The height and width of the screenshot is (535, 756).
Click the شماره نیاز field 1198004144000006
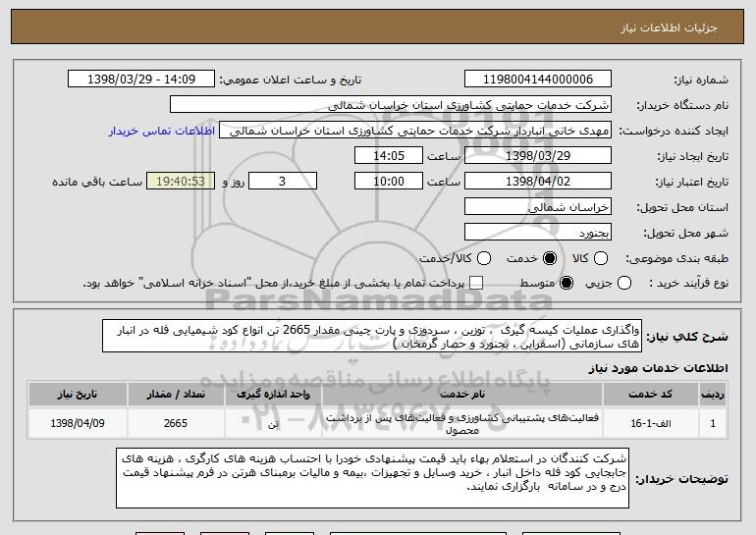[x=538, y=80]
